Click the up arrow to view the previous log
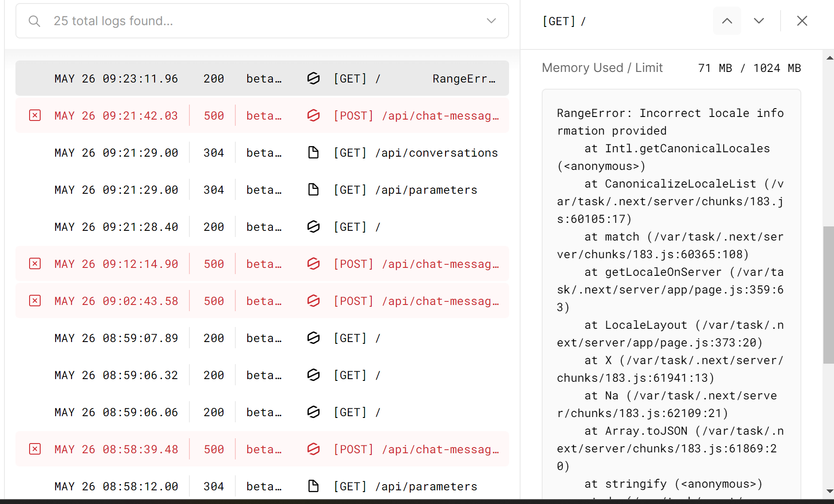Image resolution: width=834 pixels, height=504 pixels. 727,21
